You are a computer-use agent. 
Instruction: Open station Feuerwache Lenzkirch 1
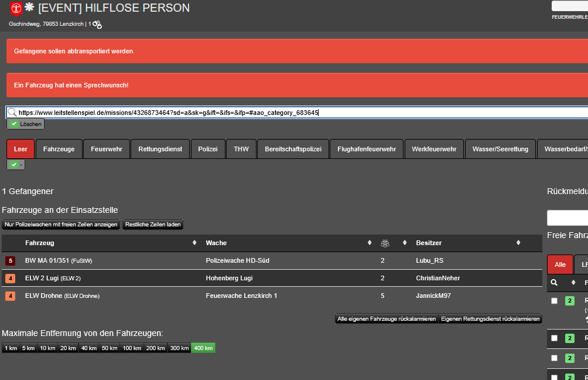(241, 296)
